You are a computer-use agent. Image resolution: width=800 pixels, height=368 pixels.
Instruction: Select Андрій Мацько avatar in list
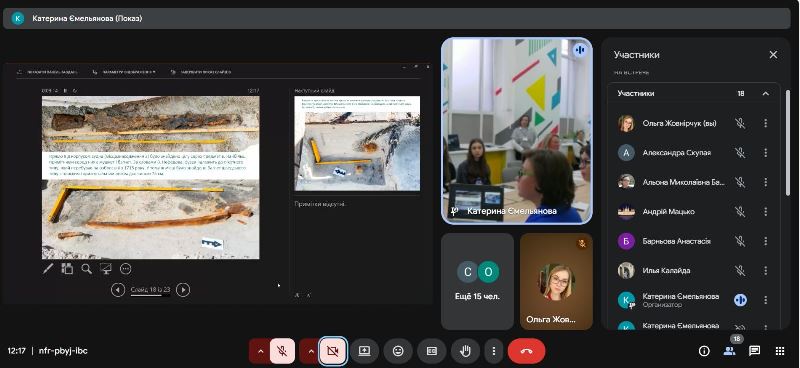click(626, 211)
